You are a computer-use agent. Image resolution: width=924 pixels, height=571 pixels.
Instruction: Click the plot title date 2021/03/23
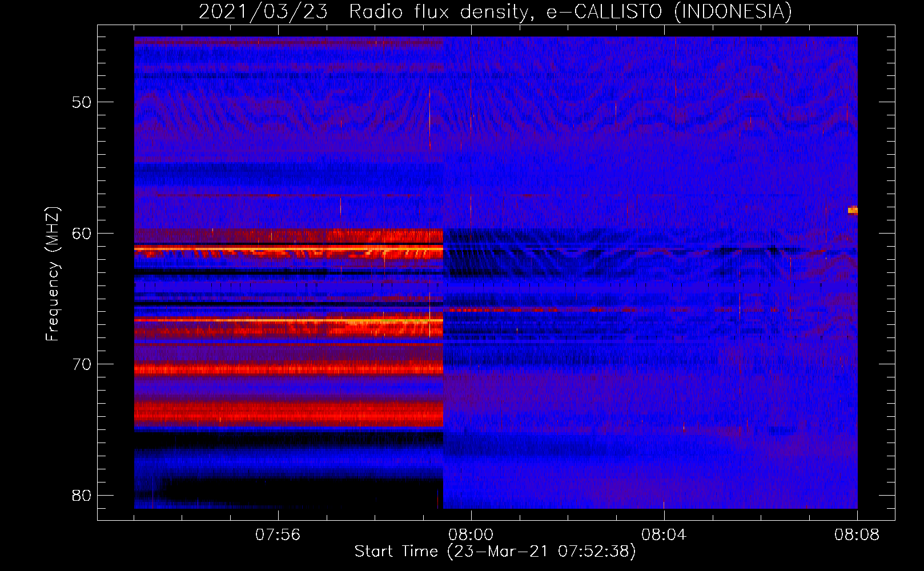[x=263, y=11]
